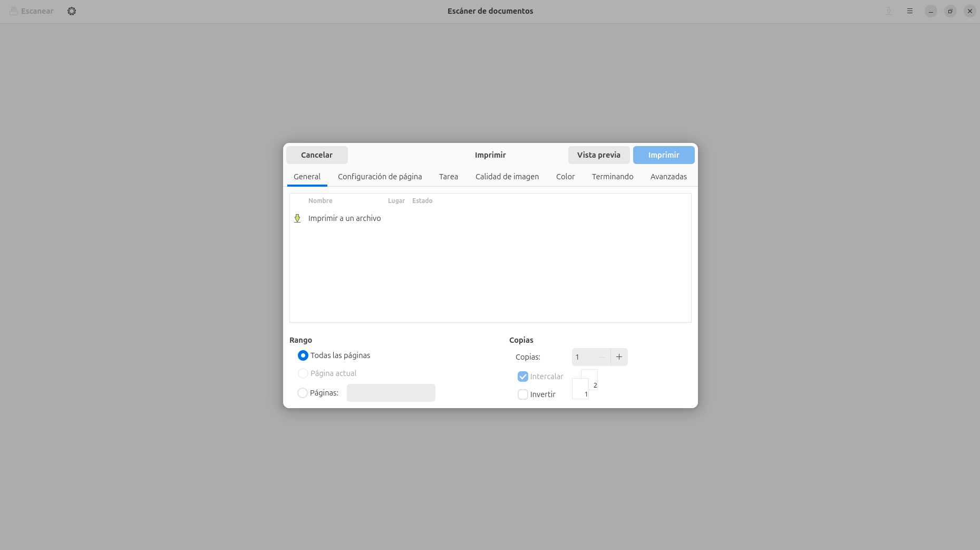Open the Calidad de imagen tab
Image resolution: width=980 pixels, height=550 pixels.
click(x=507, y=177)
